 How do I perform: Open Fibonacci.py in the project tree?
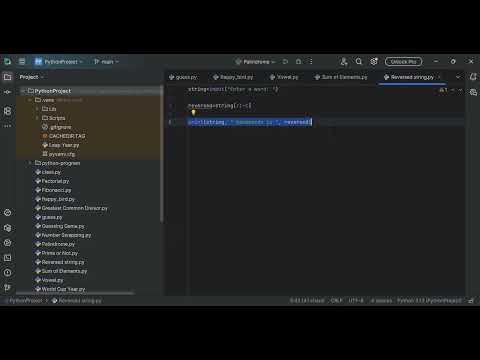(53, 190)
